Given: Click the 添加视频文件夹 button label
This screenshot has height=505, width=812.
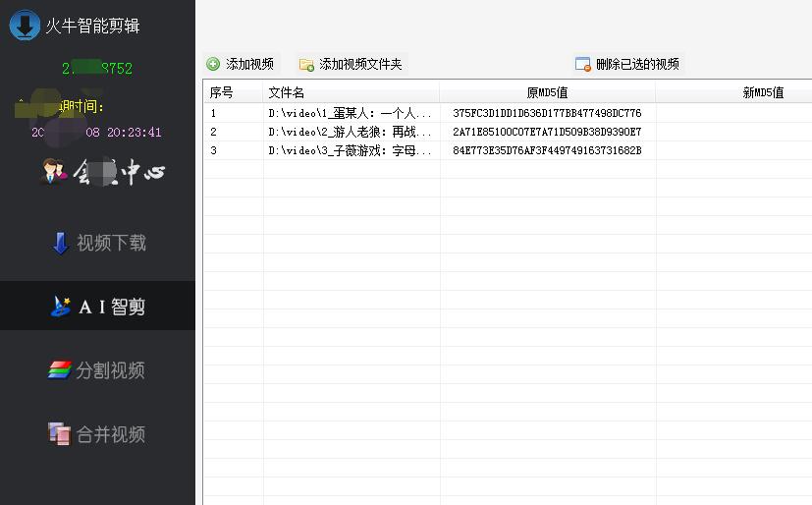Looking at the screenshot, I should click(x=360, y=64).
